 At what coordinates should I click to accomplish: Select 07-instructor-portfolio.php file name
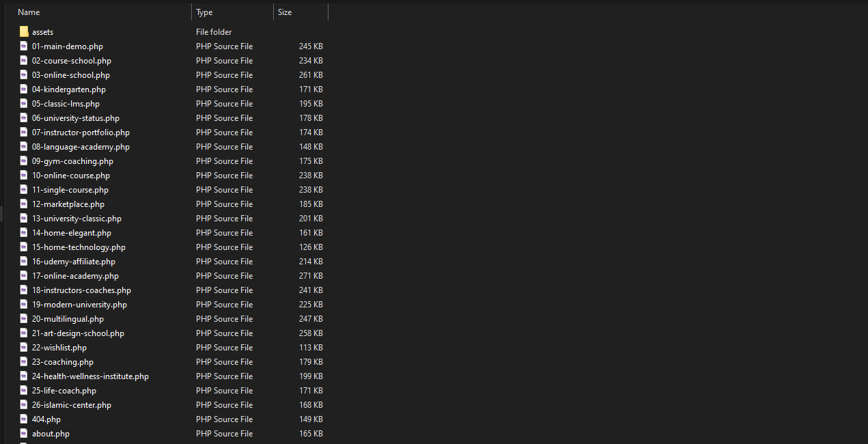[x=81, y=133]
